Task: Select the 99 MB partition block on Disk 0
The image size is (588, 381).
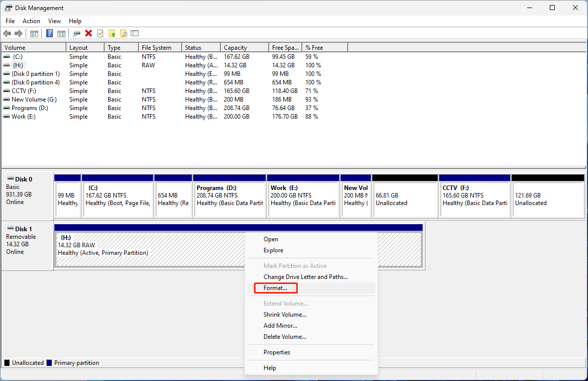Action: click(67, 196)
